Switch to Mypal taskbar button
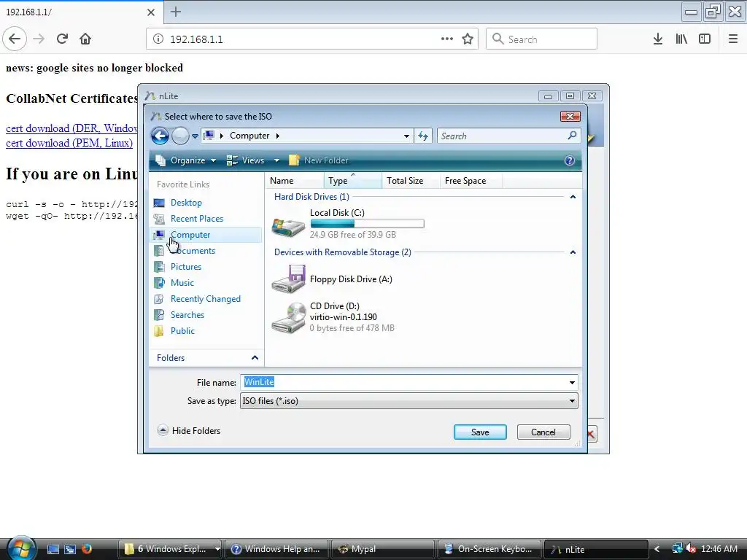Viewport: 747px width, 560px height. tap(382, 549)
